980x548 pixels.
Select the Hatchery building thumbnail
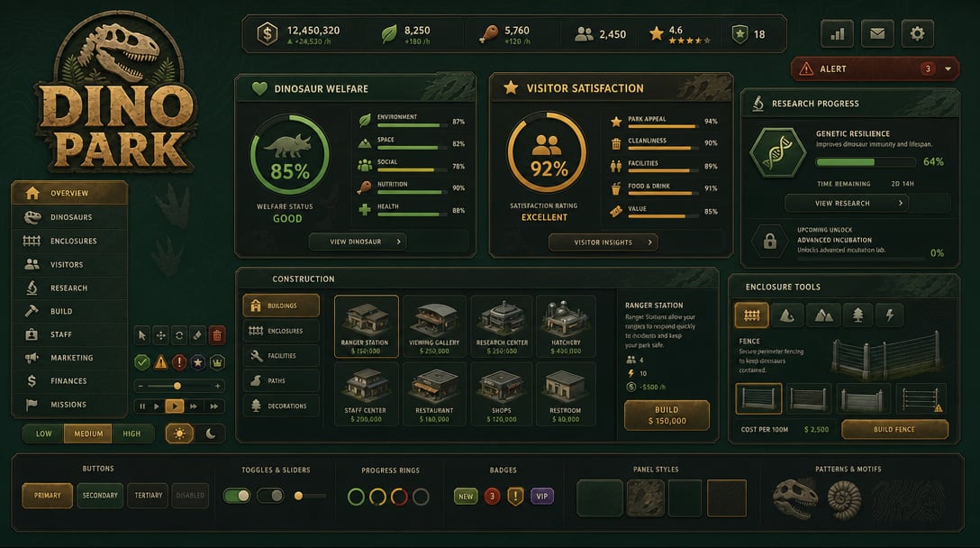pyautogui.click(x=566, y=326)
